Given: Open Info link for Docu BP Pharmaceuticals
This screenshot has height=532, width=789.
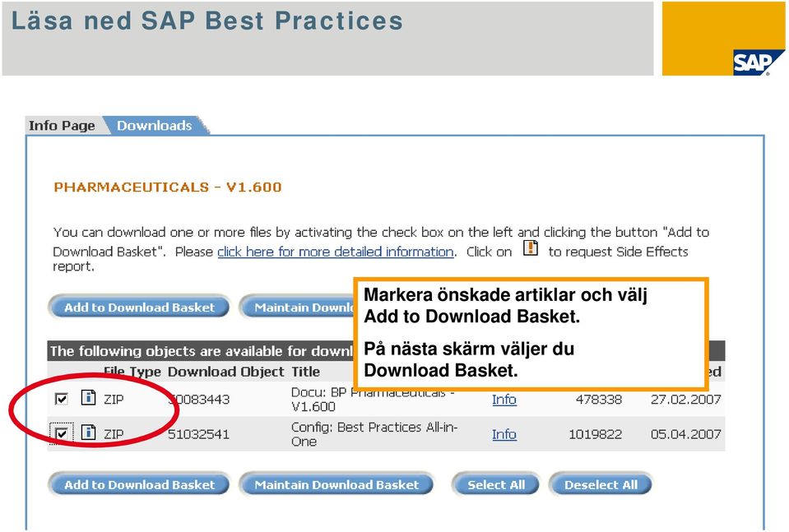Looking at the screenshot, I should (504, 400).
